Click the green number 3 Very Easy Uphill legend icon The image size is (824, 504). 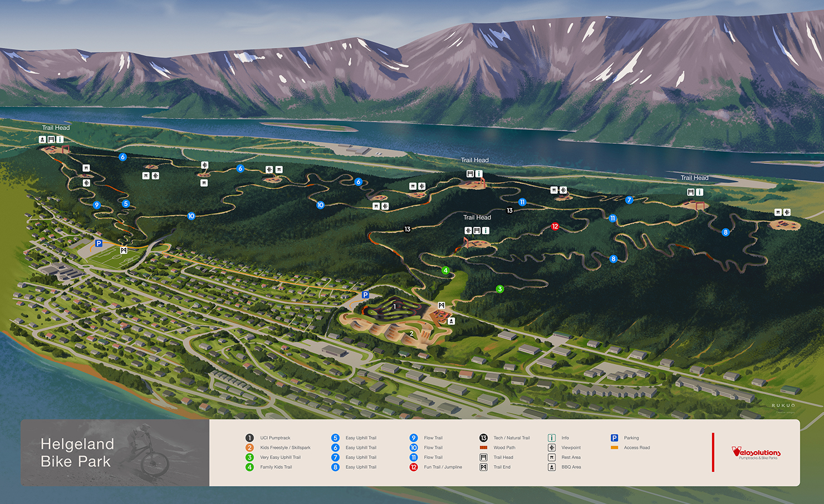click(x=249, y=457)
